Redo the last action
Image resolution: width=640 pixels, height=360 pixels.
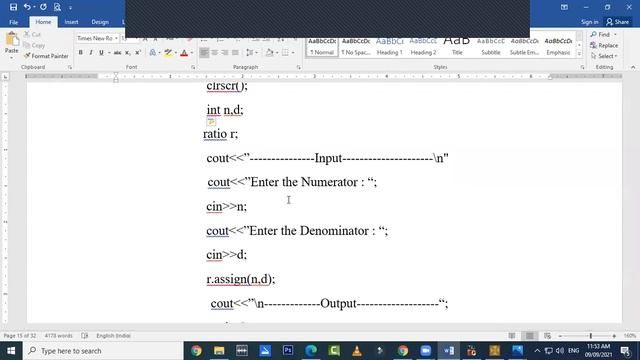click(43, 7)
